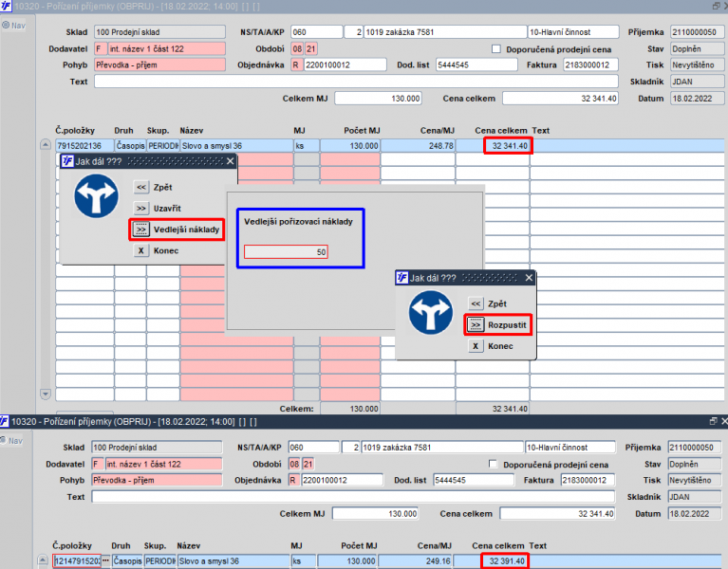Image resolution: width=728 pixels, height=569 pixels.
Task: Toggle Doporučená prodejní cena checkbox in lower form
Action: click(493, 464)
